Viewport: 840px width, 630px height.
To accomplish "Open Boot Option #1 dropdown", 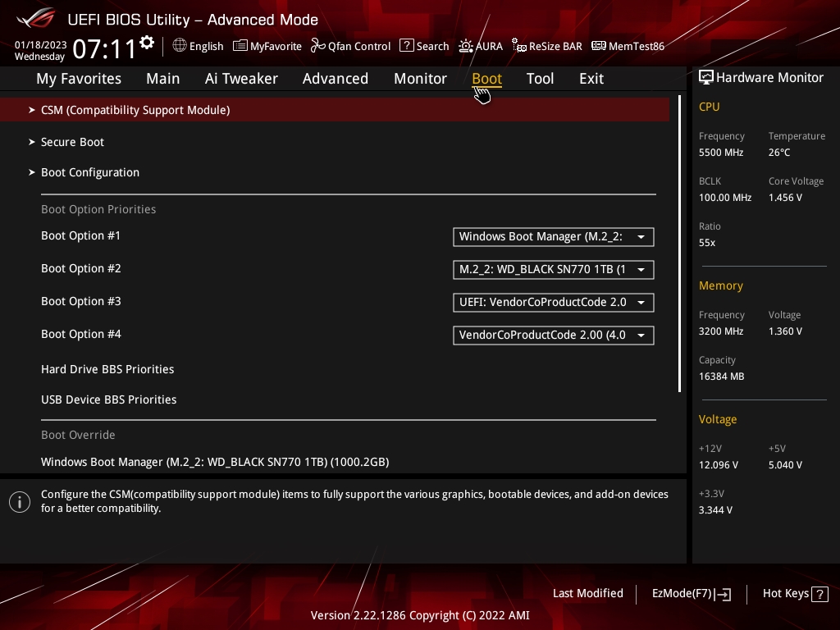I will 554,237.
